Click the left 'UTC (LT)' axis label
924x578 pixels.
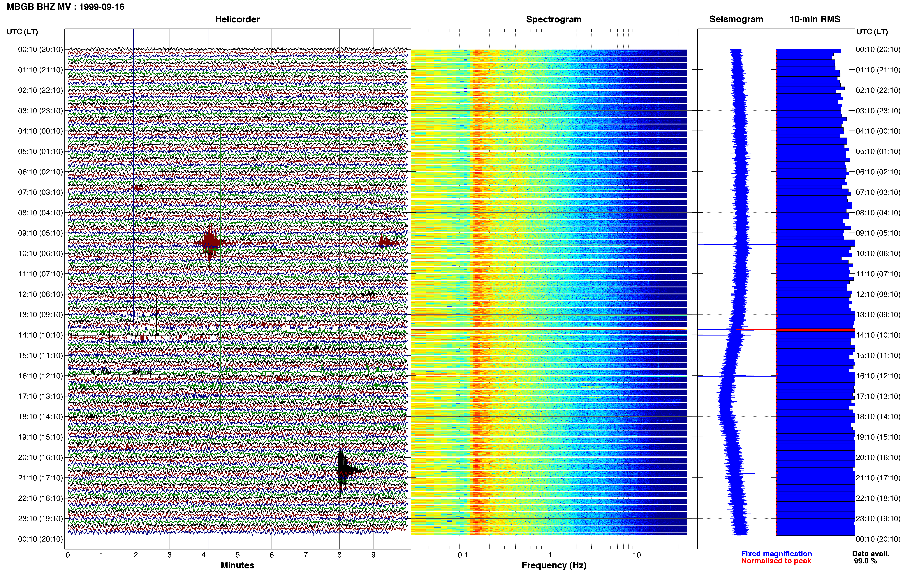22,32
